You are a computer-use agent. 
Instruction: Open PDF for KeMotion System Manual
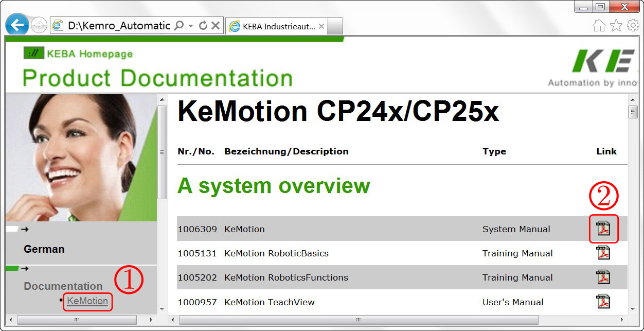[x=603, y=228]
